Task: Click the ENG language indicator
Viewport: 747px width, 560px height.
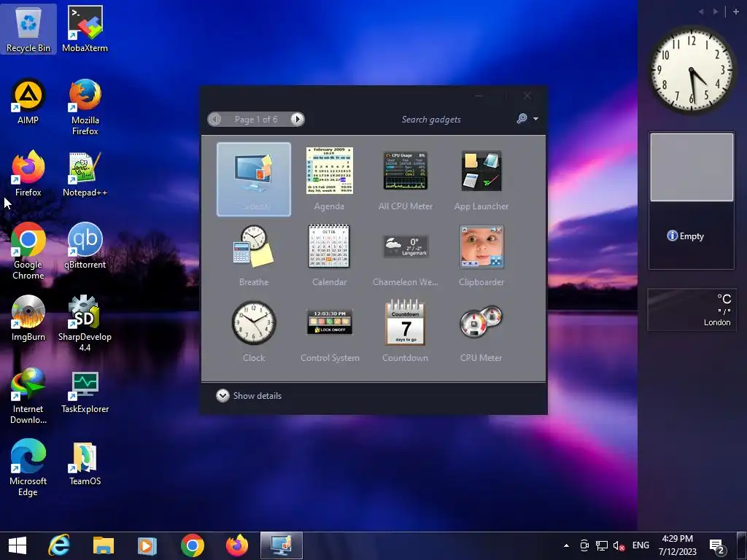Action: click(x=640, y=545)
